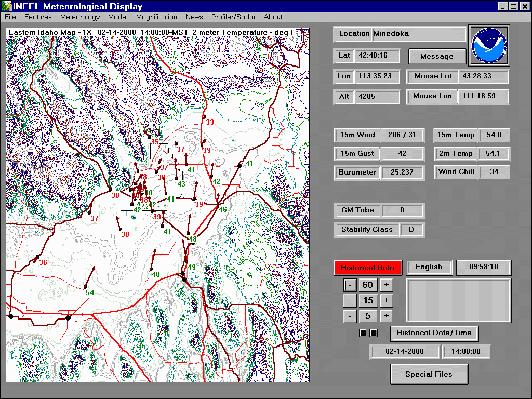Click the left small black square button
This screenshot has height=399, width=532.
tap(363, 333)
